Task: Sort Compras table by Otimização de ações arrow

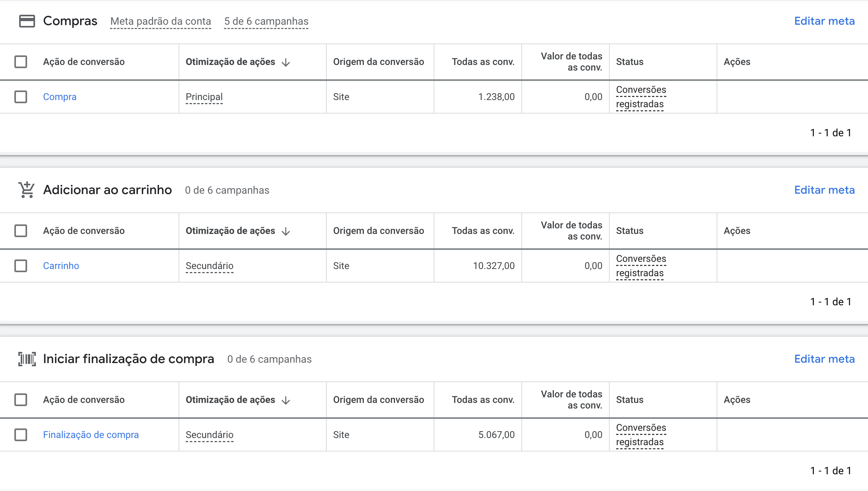Action: [286, 62]
